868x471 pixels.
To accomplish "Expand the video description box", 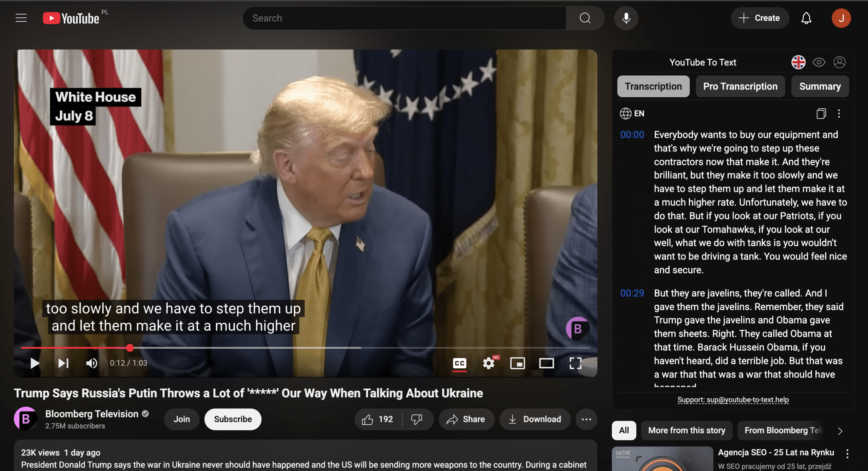I will click(305, 456).
